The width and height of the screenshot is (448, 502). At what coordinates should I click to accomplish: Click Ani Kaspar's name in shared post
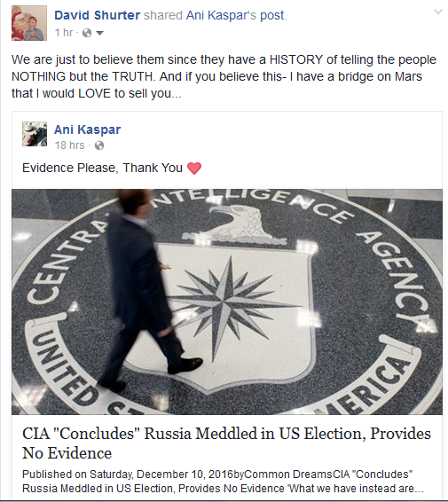tap(88, 129)
